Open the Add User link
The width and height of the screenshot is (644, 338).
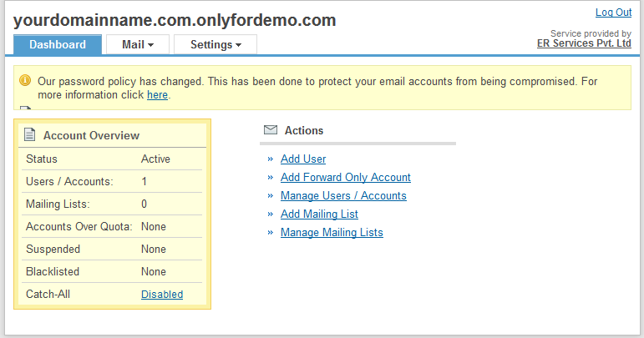coord(303,159)
